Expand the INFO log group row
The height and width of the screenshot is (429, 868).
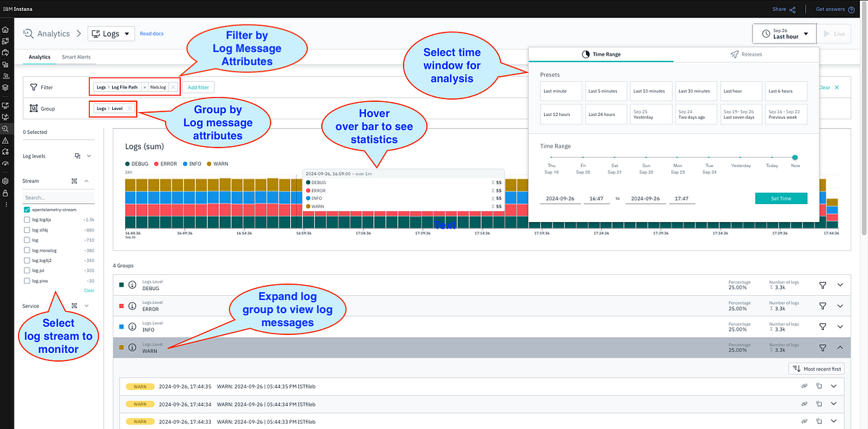click(840, 326)
